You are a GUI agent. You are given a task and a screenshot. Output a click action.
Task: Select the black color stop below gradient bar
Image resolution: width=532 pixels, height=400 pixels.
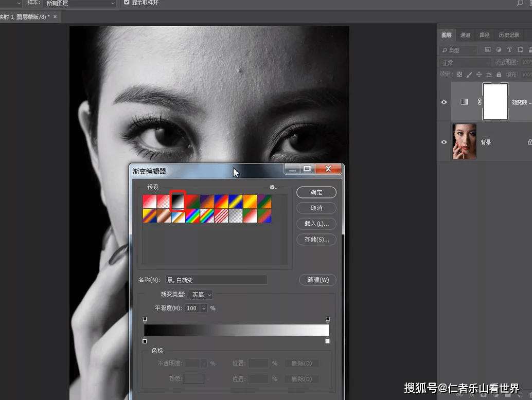[145, 341]
